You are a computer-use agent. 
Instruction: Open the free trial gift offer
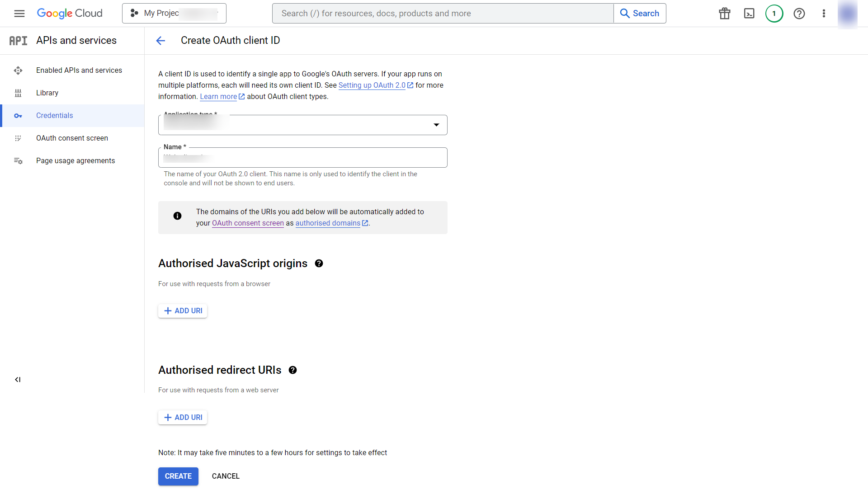(x=724, y=13)
